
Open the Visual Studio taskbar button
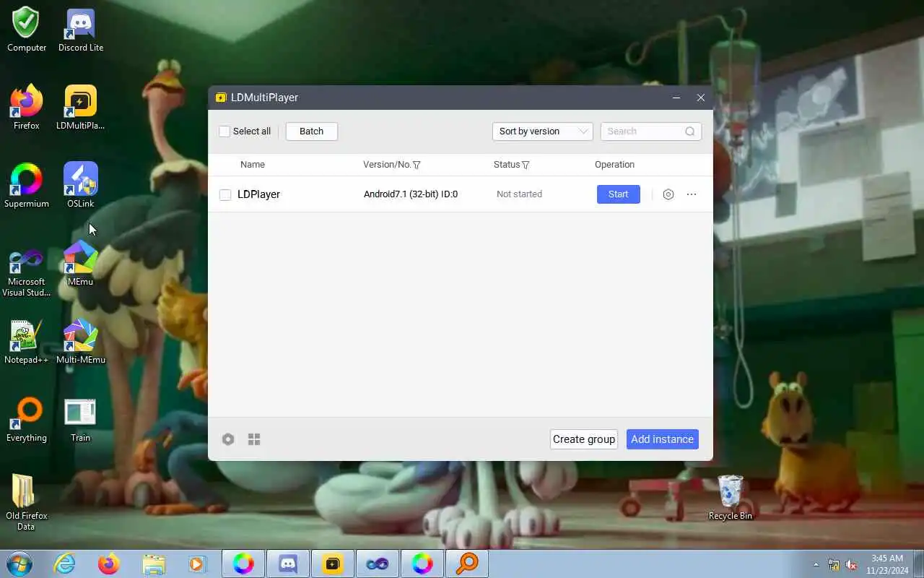378,564
